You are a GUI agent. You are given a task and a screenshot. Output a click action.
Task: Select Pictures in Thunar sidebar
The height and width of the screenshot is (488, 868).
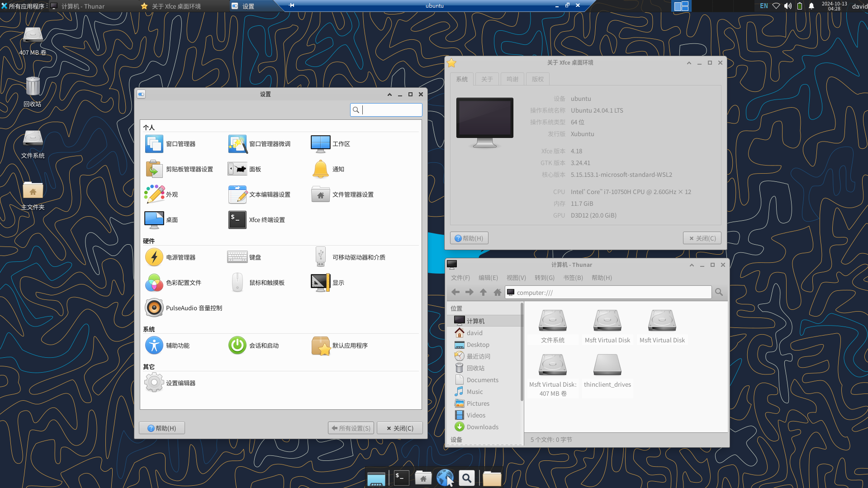pyautogui.click(x=484, y=403)
